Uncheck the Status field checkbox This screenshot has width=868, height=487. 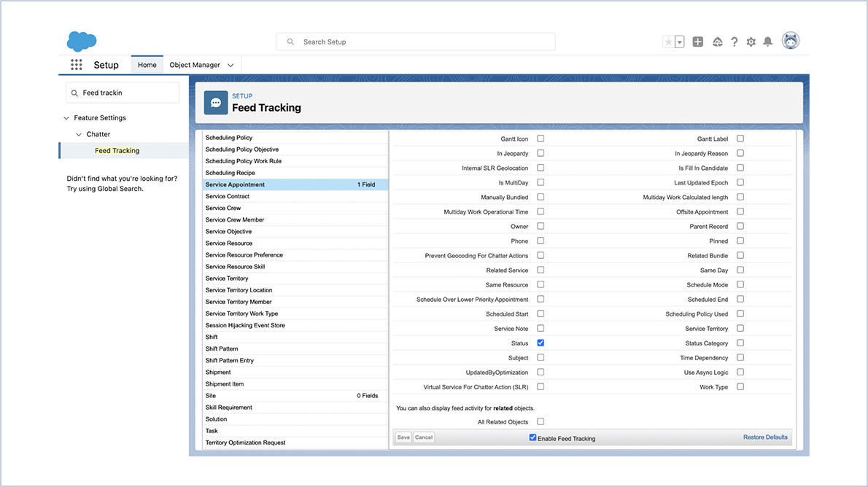coord(540,343)
